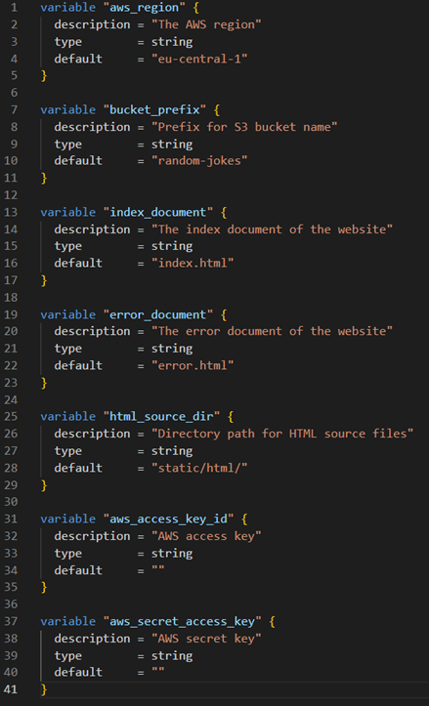The image size is (429, 706).
Task: Click "string" type on line 27
Action: point(172,451)
